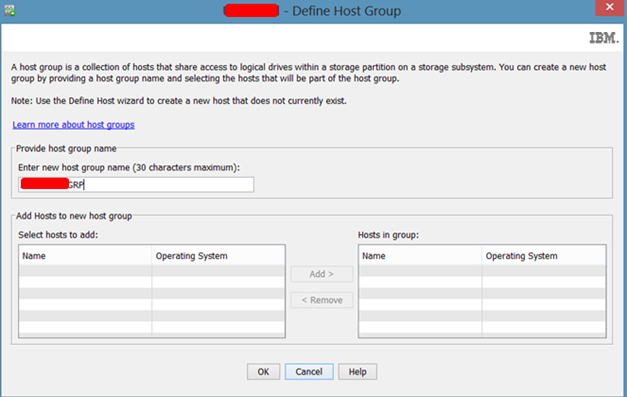Select first row of Hosts in group list
The width and height of the screenshot is (627, 397).
click(482, 271)
